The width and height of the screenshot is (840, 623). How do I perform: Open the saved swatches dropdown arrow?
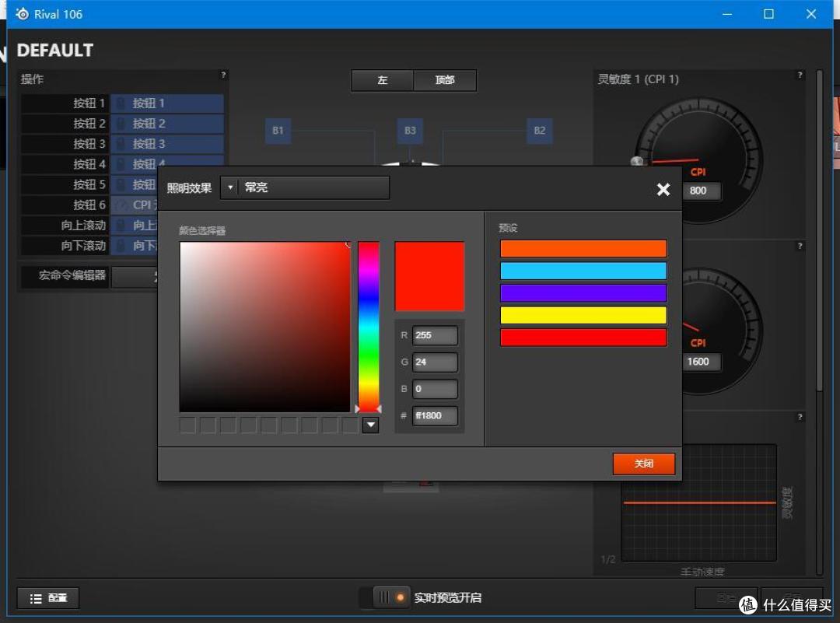pyautogui.click(x=371, y=425)
